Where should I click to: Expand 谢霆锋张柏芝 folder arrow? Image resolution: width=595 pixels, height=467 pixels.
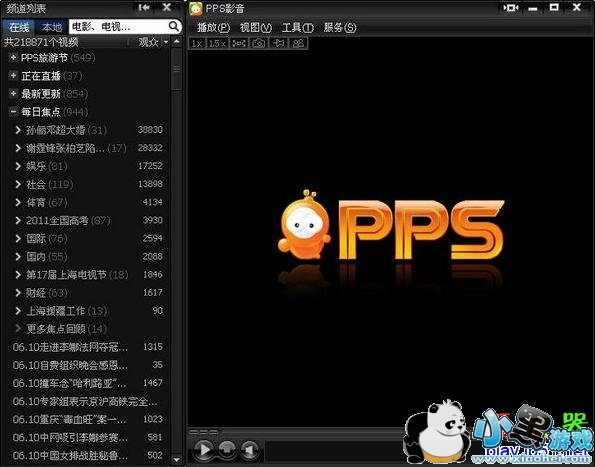click(18, 148)
